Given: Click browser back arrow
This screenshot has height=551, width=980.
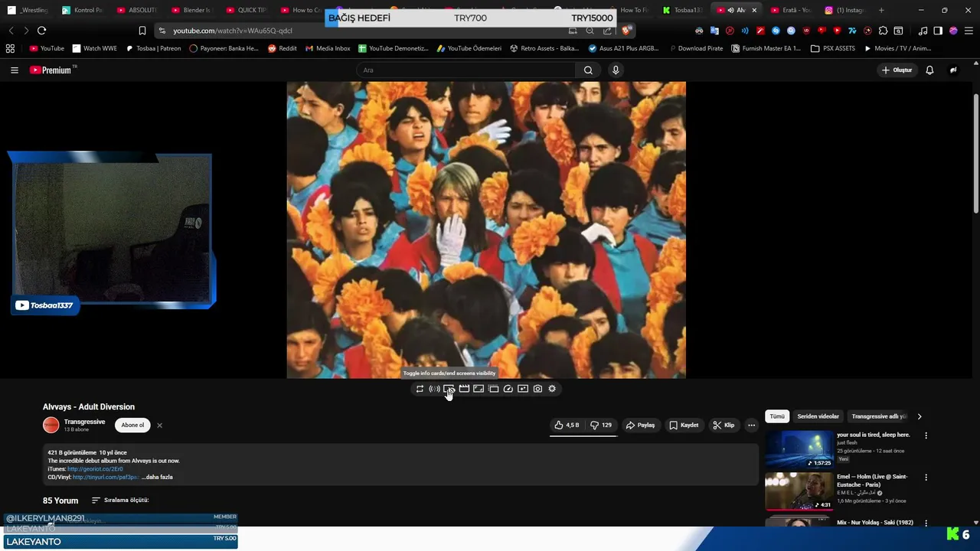Looking at the screenshot, I should [11, 31].
